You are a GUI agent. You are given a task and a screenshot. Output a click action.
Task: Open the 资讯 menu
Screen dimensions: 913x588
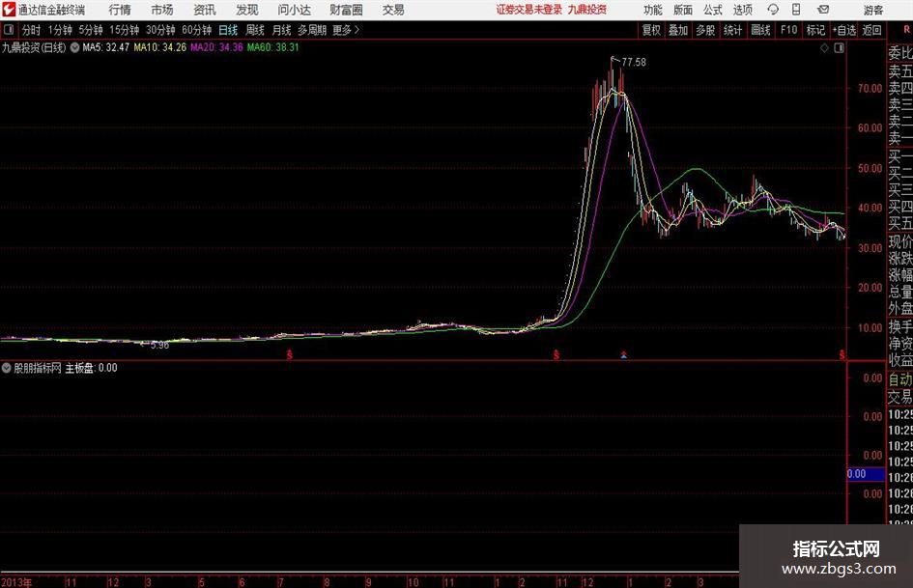click(205, 10)
